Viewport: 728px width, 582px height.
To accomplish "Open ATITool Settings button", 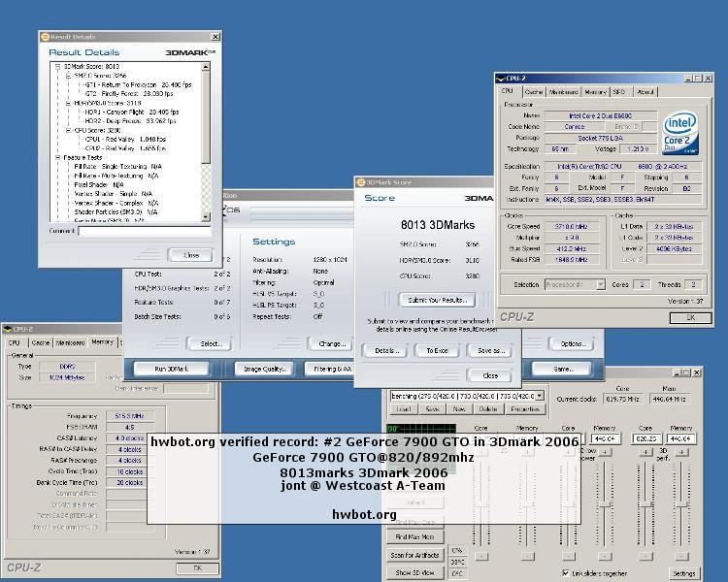I will tap(684, 573).
